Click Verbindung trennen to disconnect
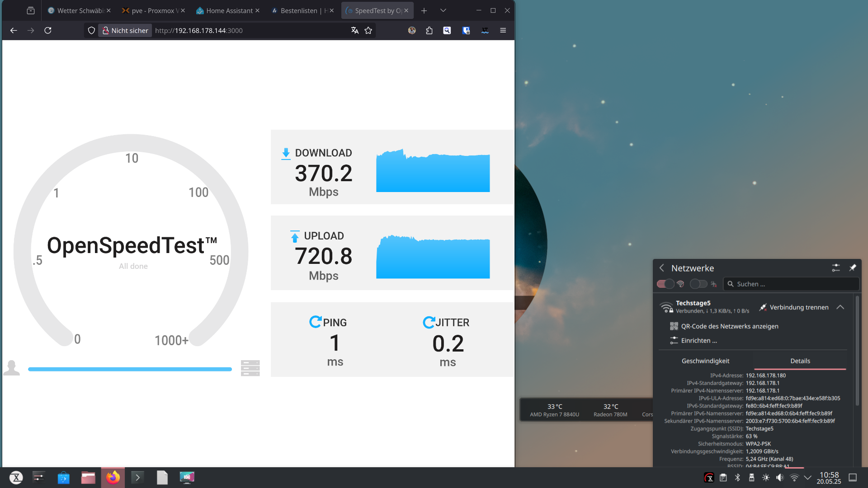The height and width of the screenshot is (488, 868). tap(793, 307)
